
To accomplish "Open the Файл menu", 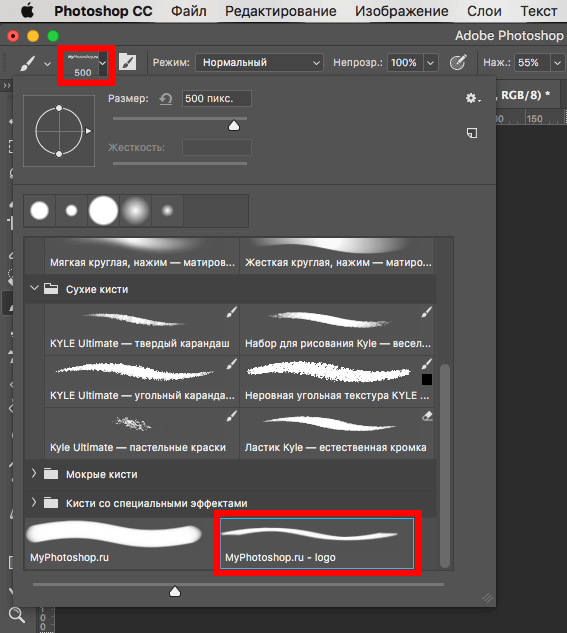I will click(188, 11).
